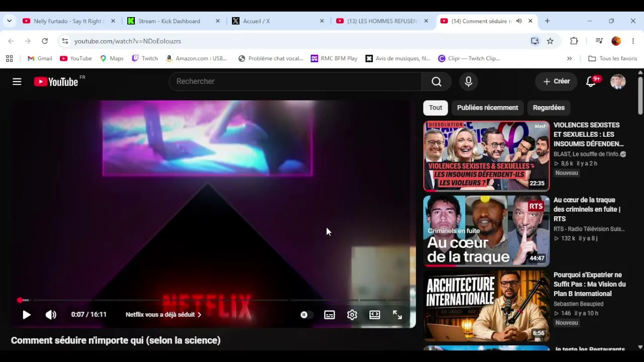This screenshot has width=644, height=362.
Task: Go forward in browser history
Action: [28, 41]
